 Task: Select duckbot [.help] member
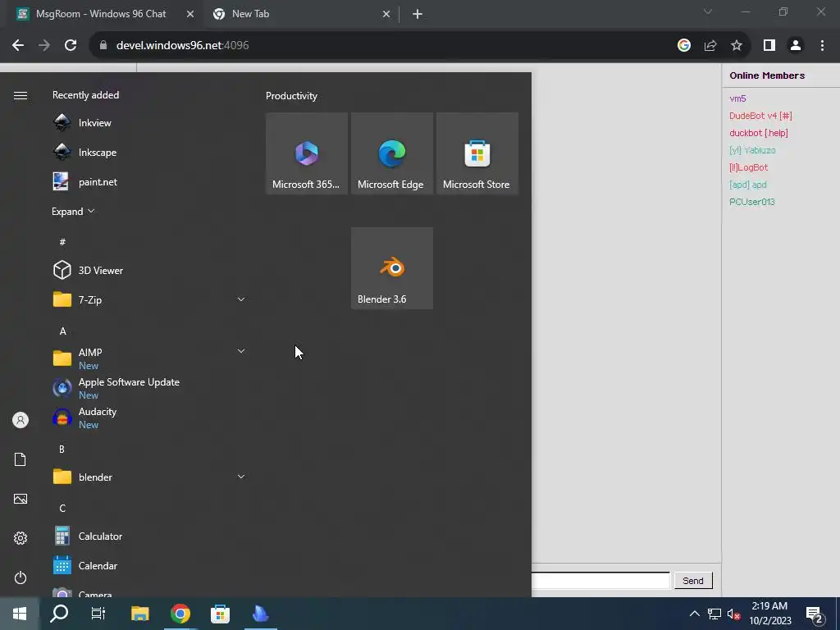pos(759,133)
